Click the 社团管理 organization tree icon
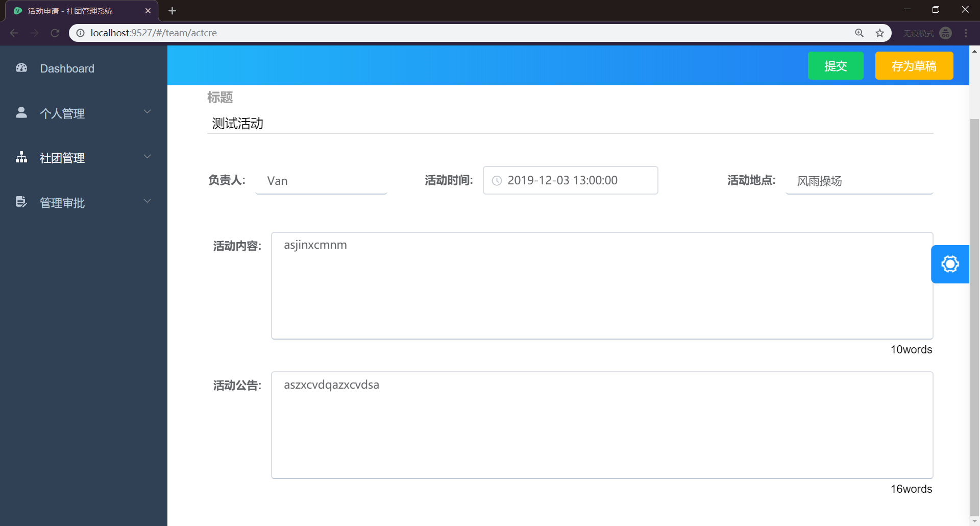This screenshot has height=526, width=980. coord(21,157)
